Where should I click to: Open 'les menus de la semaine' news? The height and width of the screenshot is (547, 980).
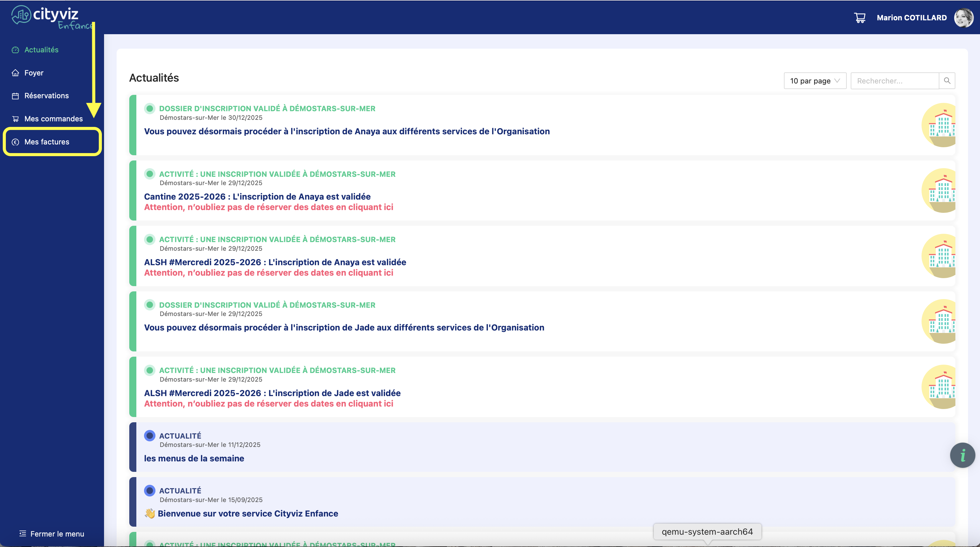coord(194,458)
